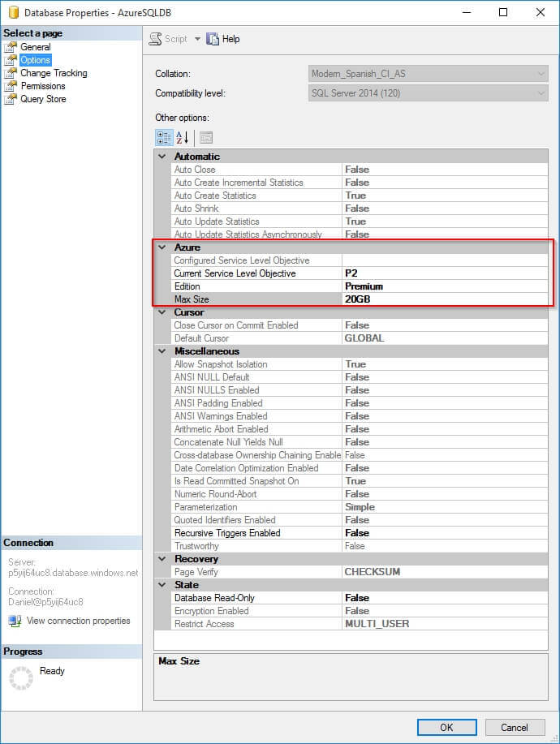Select the Default Cursor value GLOBAL
The height and width of the screenshot is (744, 560).
pos(364,338)
